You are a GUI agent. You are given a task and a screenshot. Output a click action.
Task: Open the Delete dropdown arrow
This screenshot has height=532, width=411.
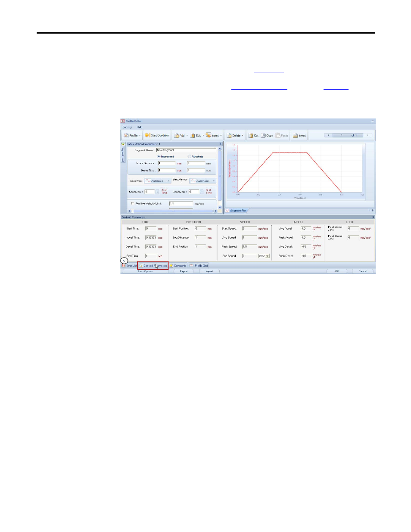coord(243,135)
